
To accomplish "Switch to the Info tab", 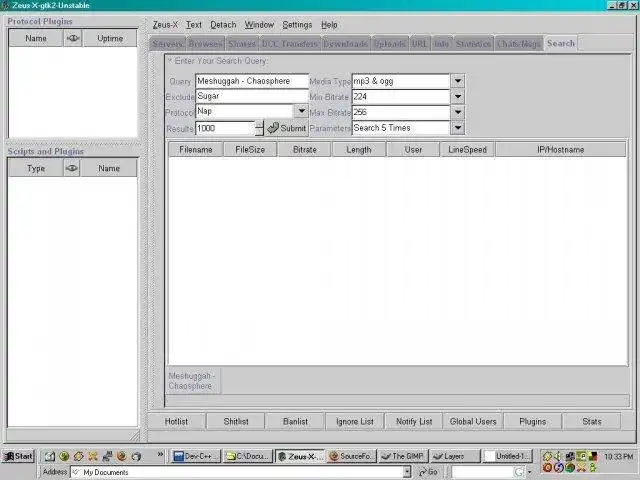I will coord(441,44).
